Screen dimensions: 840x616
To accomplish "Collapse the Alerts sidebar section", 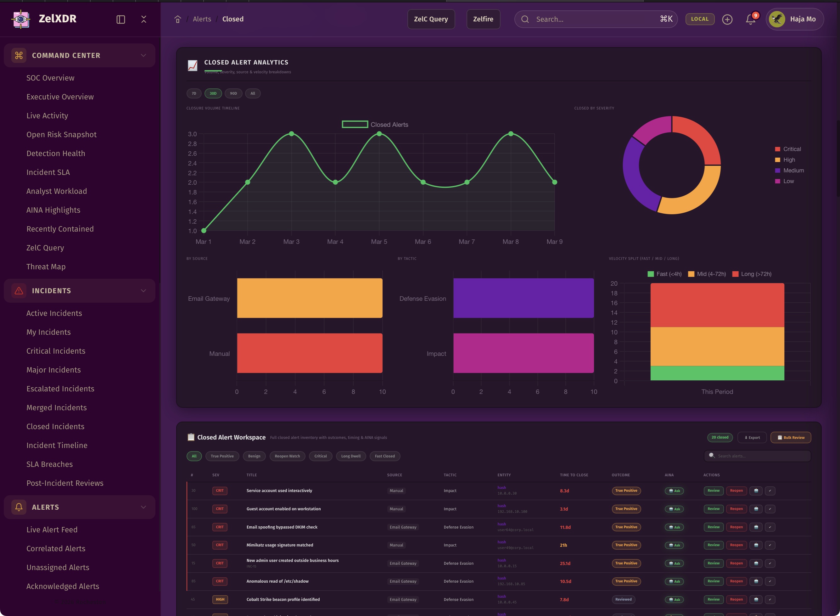I will coord(143,507).
